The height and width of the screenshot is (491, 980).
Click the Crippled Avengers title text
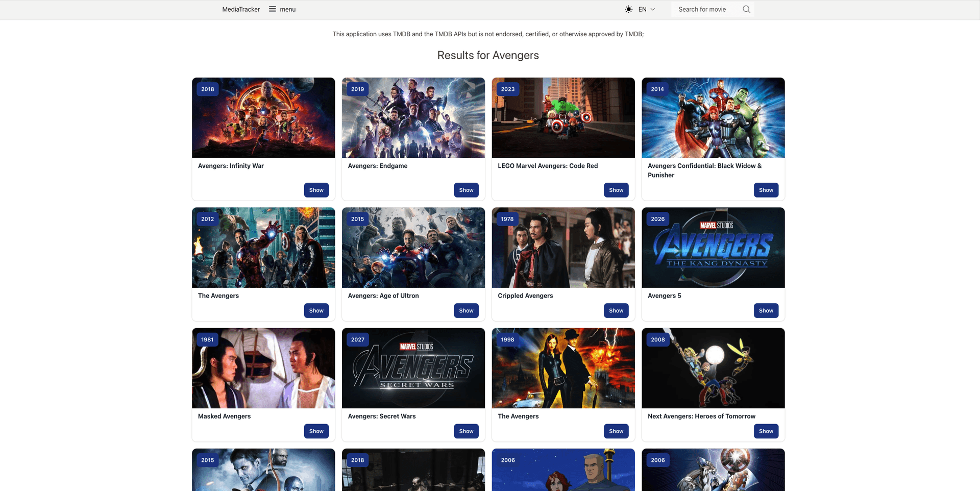(x=525, y=296)
